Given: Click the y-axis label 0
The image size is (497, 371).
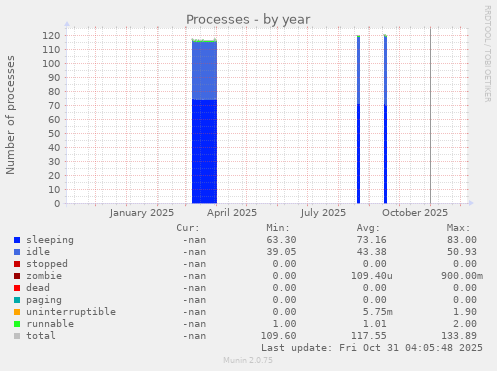Looking at the screenshot, I should (57, 204).
